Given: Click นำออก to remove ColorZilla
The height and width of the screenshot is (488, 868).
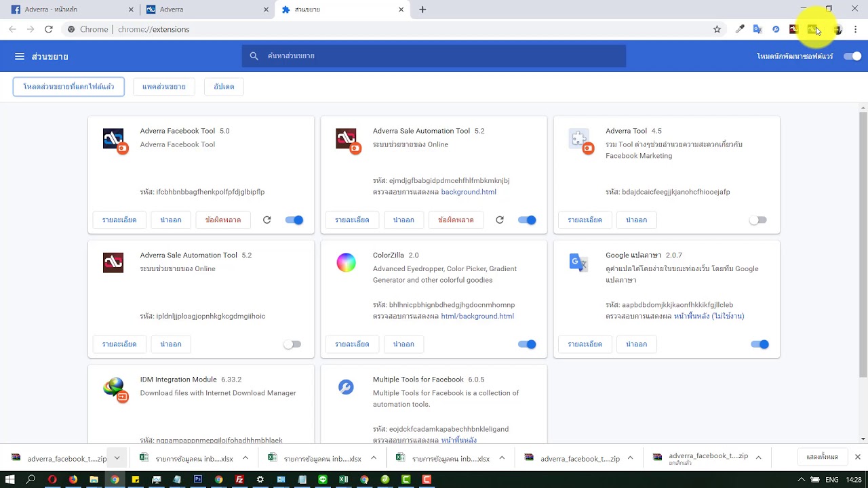Looking at the screenshot, I should (403, 344).
